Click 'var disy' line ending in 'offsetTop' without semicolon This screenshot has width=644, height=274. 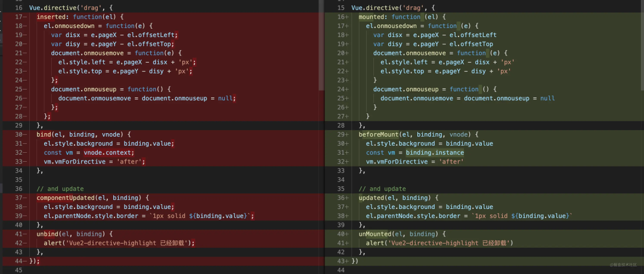[x=434, y=44]
